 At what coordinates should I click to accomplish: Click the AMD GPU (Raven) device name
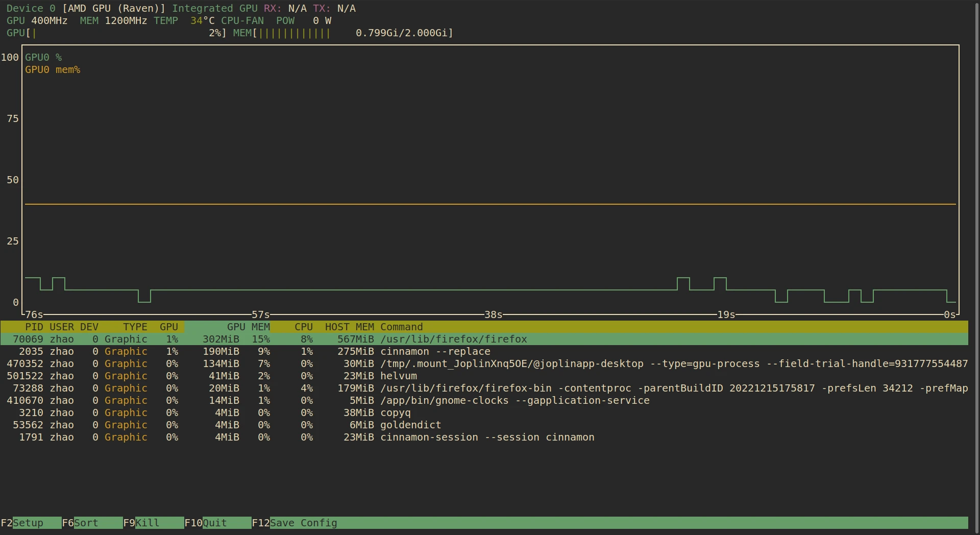click(114, 8)
